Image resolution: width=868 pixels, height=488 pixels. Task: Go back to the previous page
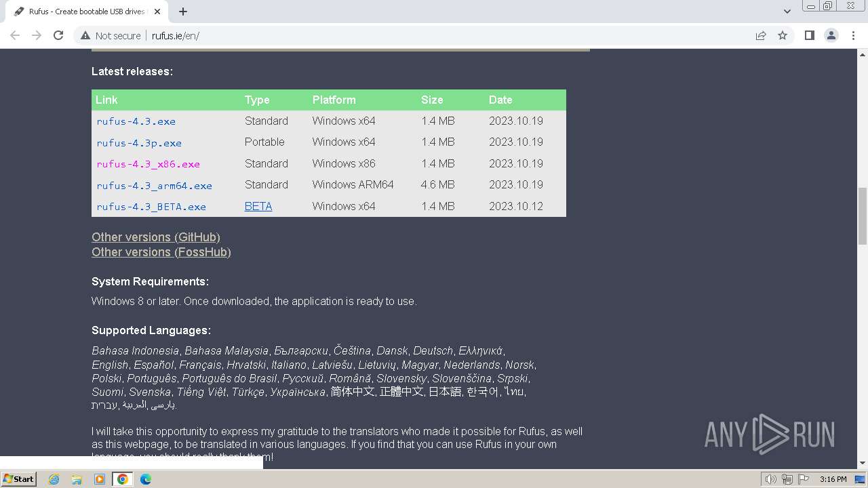[15, 35]
